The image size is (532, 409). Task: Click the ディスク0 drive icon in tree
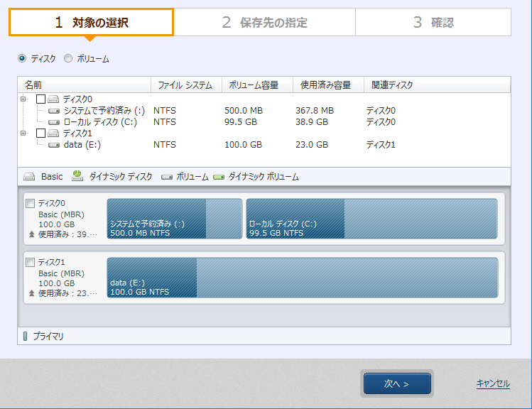tap(53, 99)
